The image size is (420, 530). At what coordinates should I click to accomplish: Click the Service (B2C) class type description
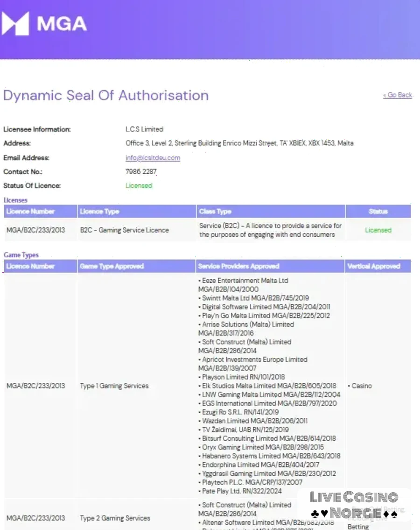(270, 230)
